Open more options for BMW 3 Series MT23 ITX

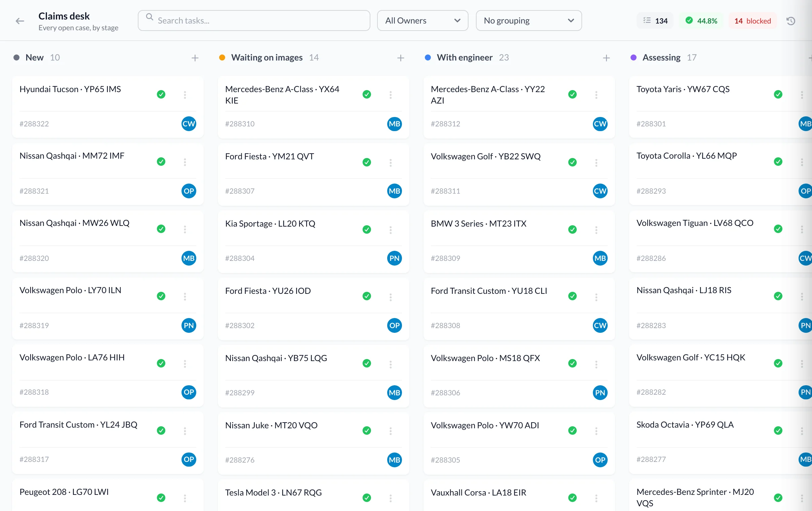pyautogui.click(x=596, y=230)
